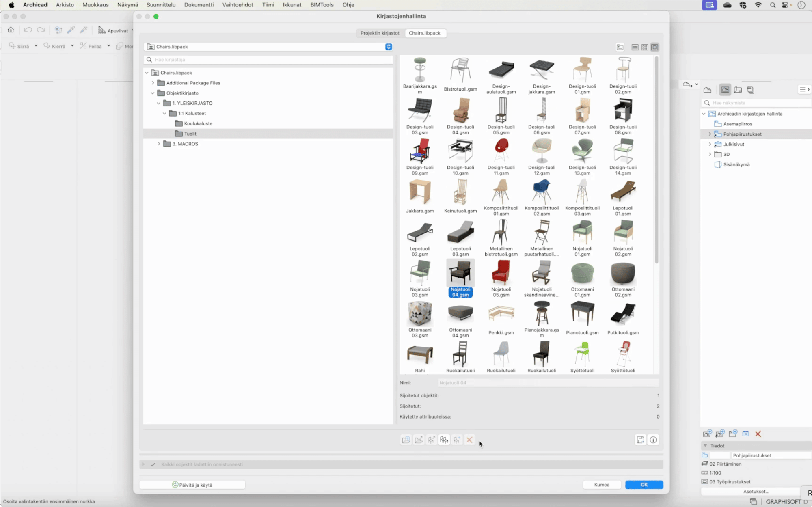Viewport: 812px width, 507px height.
Task: Click the go up folder icon
Action: click(620, 47)
